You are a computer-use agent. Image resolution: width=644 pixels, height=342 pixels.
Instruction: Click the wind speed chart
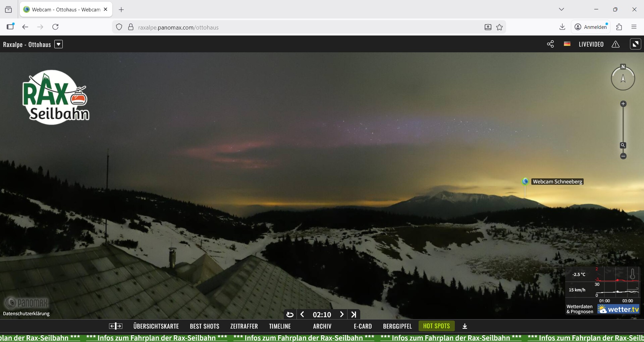pos(618,290)
